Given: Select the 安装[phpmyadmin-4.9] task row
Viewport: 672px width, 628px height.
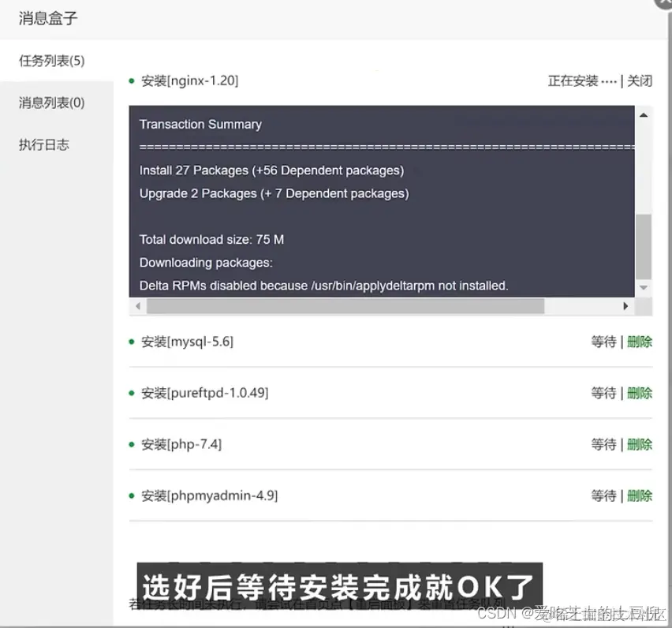Looking at the screenshot, I should (x=390, y=496).
